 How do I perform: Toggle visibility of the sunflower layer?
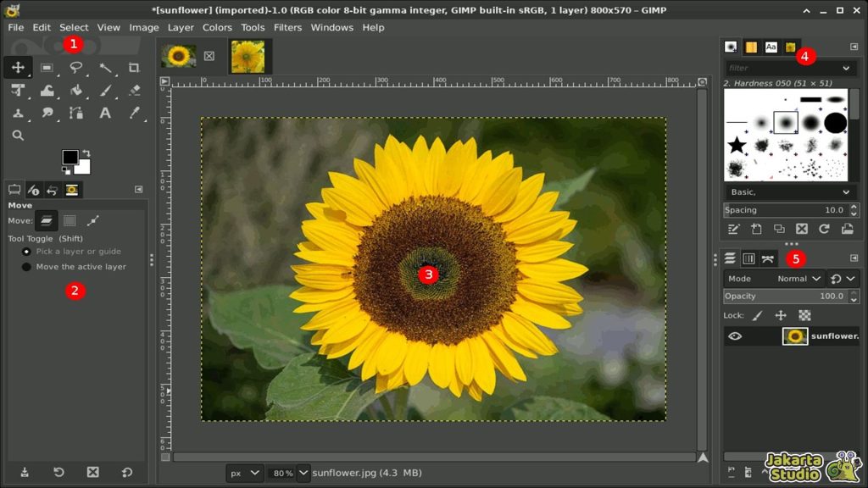click(735, 336)
